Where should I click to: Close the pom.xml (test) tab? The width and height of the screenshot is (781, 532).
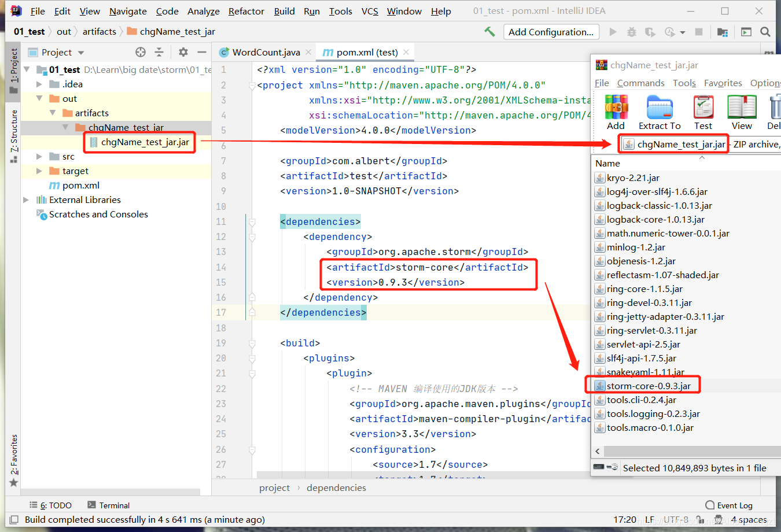pyautogui.click(x=406, y=52)
